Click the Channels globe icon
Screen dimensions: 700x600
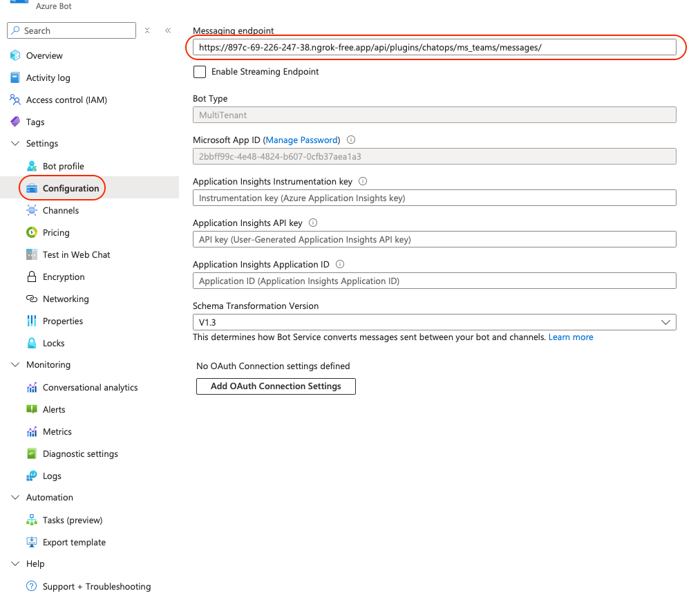pyautogui.click(x=32, y=210)
